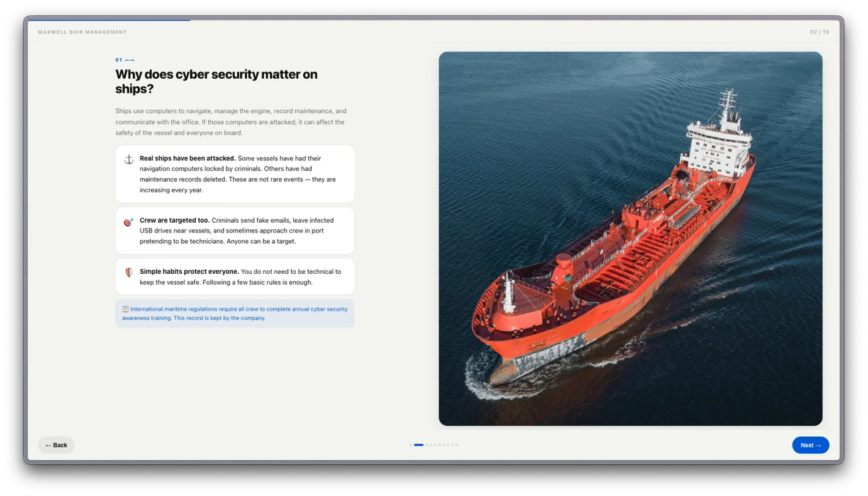Click the "01" section number label
This screenshot has width=868, height=496.
pyautogui.click(x=119, y=60)
